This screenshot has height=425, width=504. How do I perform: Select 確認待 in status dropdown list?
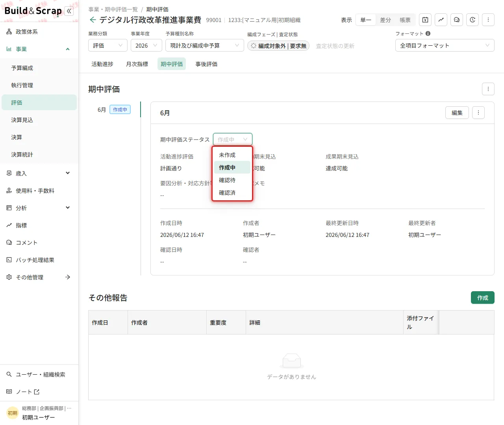[x=232, y=180]
